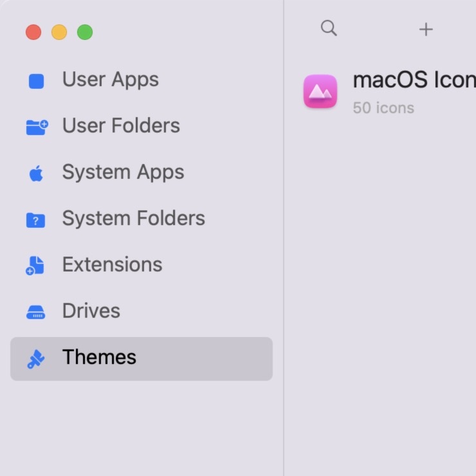Click the Apple logo System Apps icon

[36, 173]
